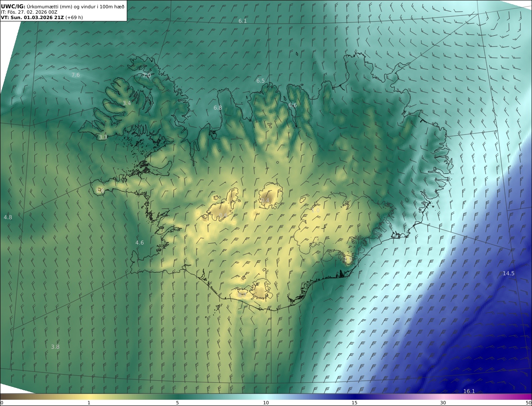Select the 6.1 value label on the map
Viewport: 532px width, 406px height.
243,21
